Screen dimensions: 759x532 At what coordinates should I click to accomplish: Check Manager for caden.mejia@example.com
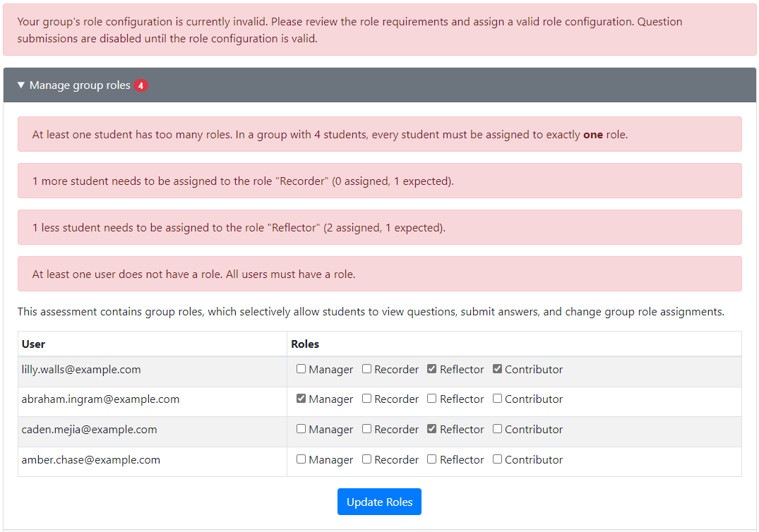pos(301,429)
